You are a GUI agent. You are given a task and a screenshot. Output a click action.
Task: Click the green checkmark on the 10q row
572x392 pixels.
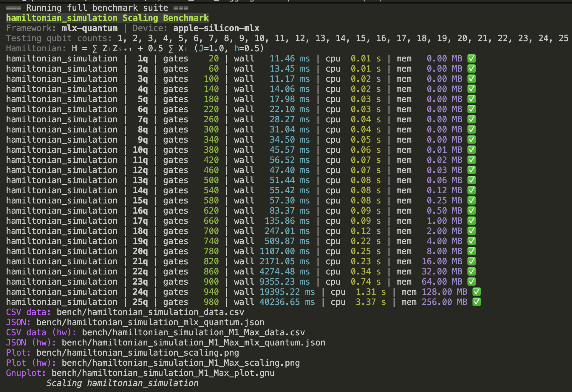pos(471,150)
